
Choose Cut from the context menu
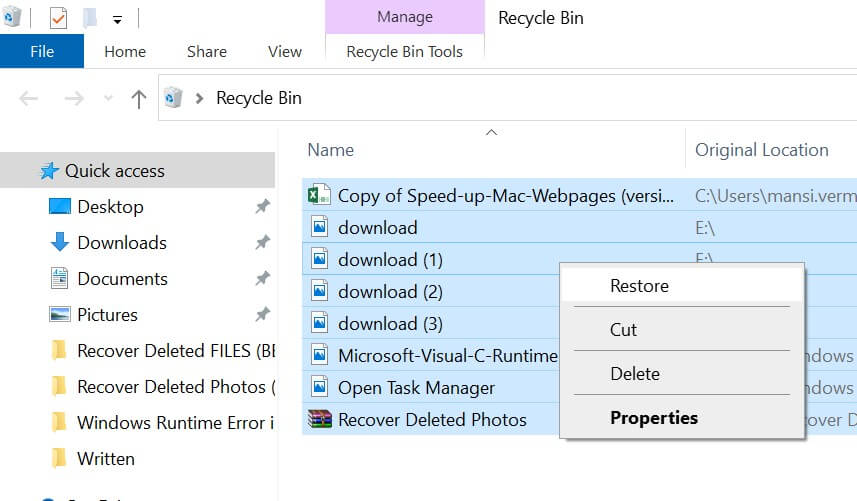tap(682, 329)
